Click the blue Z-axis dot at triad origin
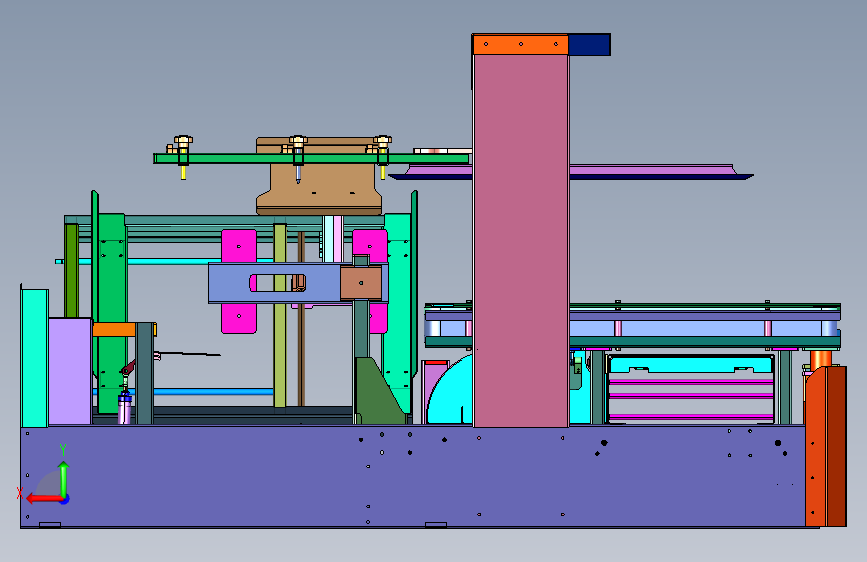The width and height of the screenshot is (867, 562). pos(65,499)
